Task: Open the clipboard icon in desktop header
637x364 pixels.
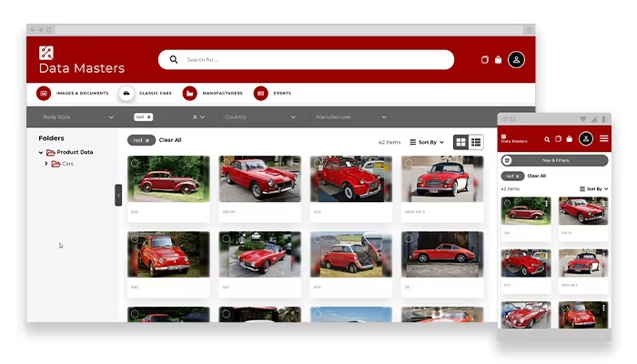Action: pos(485,60)
